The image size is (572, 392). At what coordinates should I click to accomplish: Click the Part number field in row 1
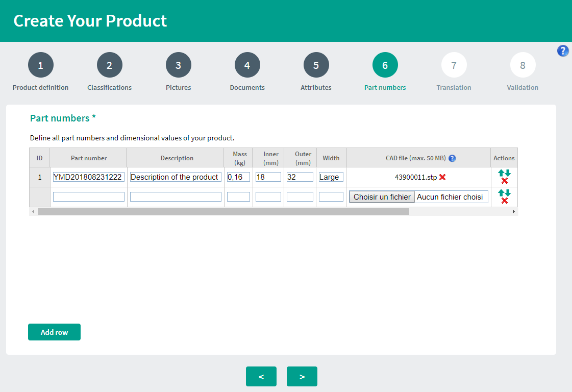(88, 177)
